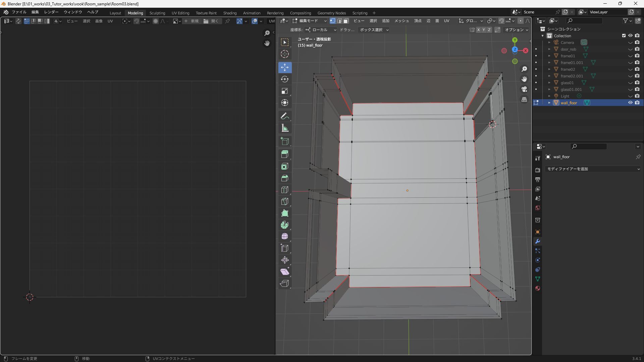Open the Outliner filter options icon
The width and height of the screenshot is (644, 362).
point(626,20)
